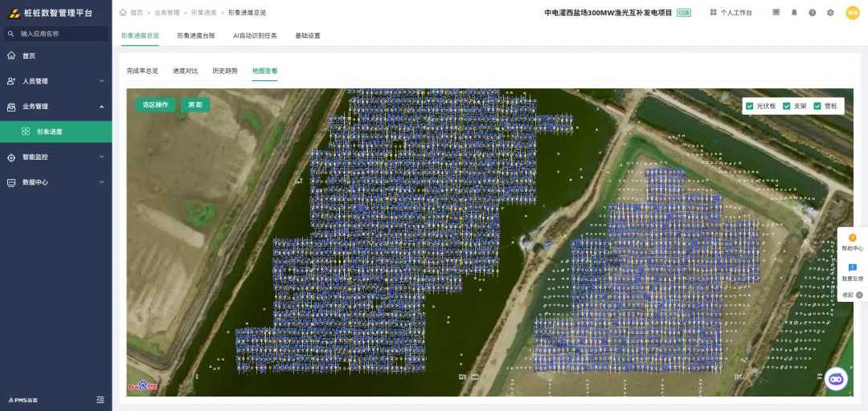Image resolution: width=868 pixels, height=411 pixels.
Task: Collapse the 业务管理 menu
Action: tap(56, 106)
